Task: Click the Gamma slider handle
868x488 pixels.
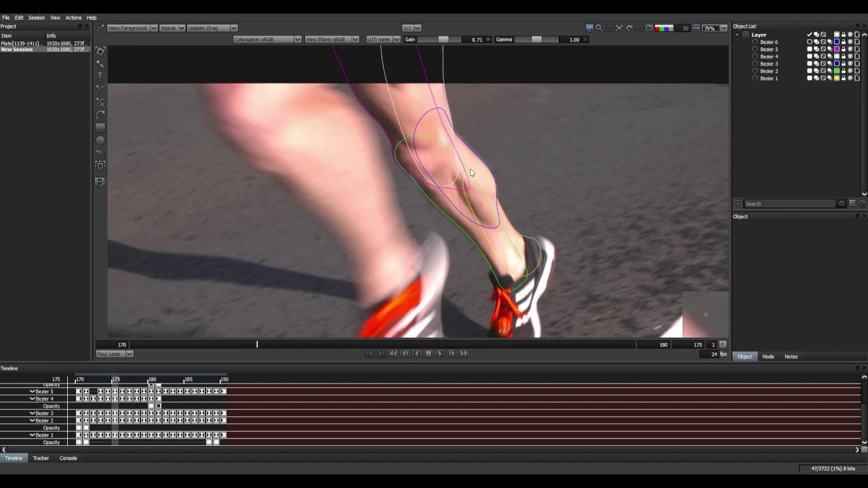Action: [536, 39]
